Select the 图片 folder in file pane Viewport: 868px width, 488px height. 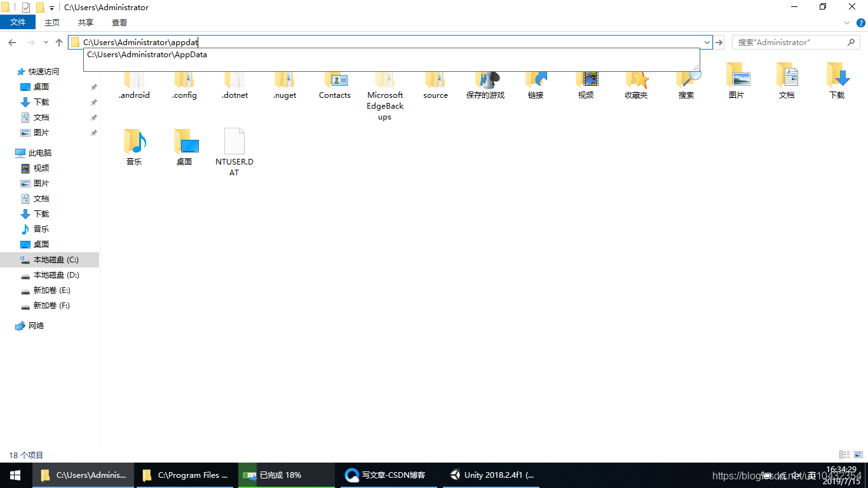pos(736,81)
